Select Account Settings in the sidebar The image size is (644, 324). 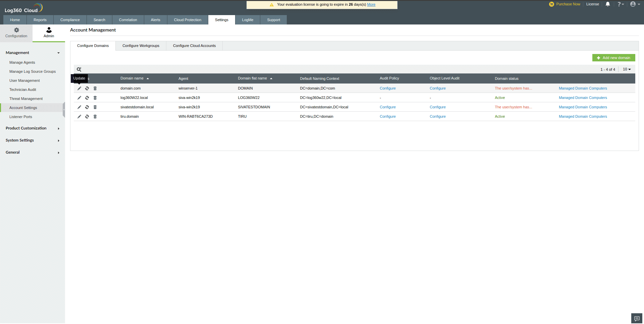pyautogui.click(x=23, y=108)
